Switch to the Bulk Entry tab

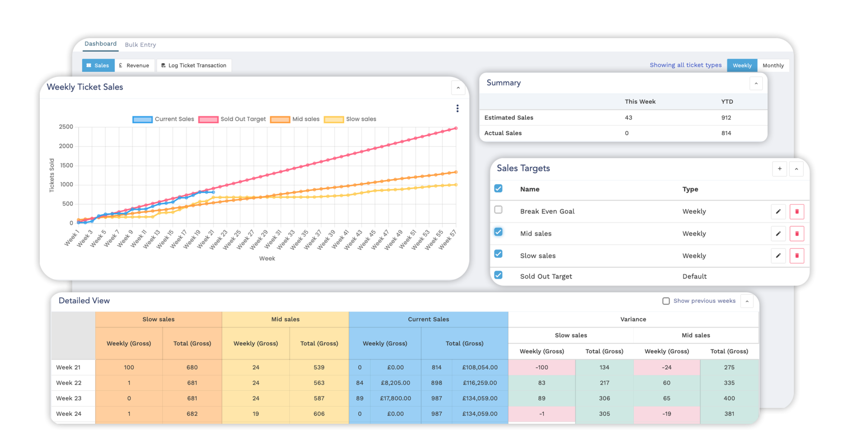[140, 44]
